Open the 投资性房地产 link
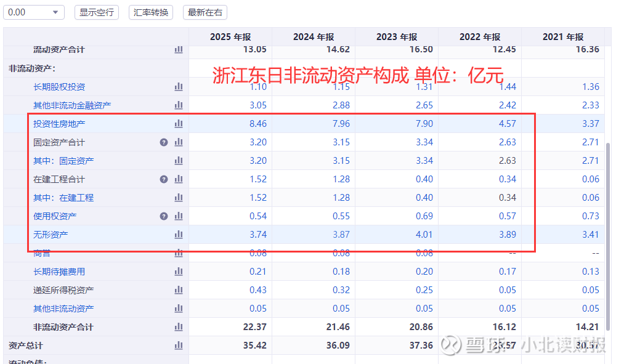 [x=59, y=124]
